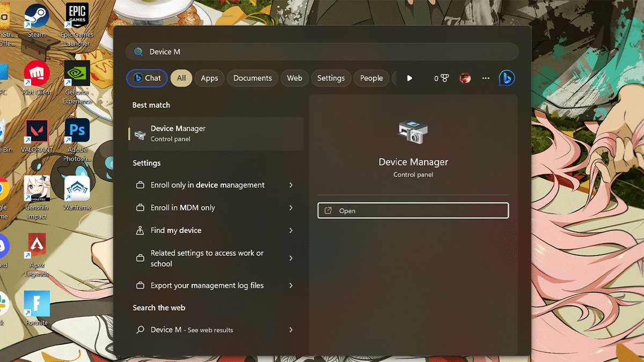Open Enroll in MDM only setting

(x=216, y=208)
